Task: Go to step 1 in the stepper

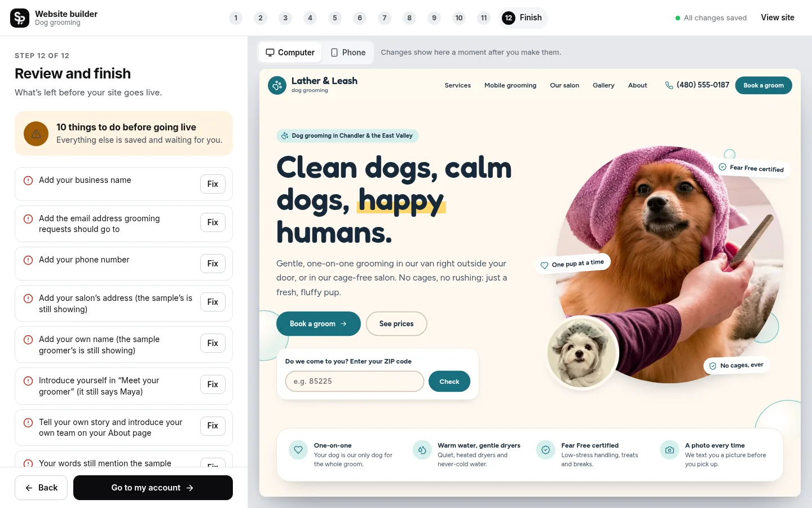Action: pyautogui.click(x=236, y=18)
